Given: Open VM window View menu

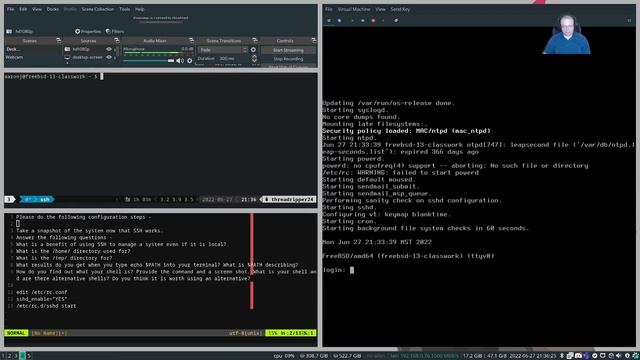Looking at the screenshot, I should (x=380, y=9).
